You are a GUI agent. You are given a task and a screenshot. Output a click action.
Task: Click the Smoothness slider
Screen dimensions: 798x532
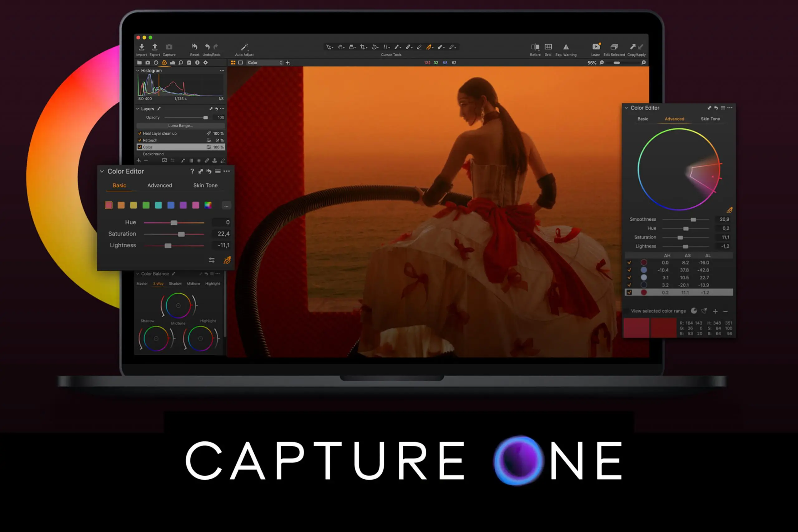coord(685,219)
